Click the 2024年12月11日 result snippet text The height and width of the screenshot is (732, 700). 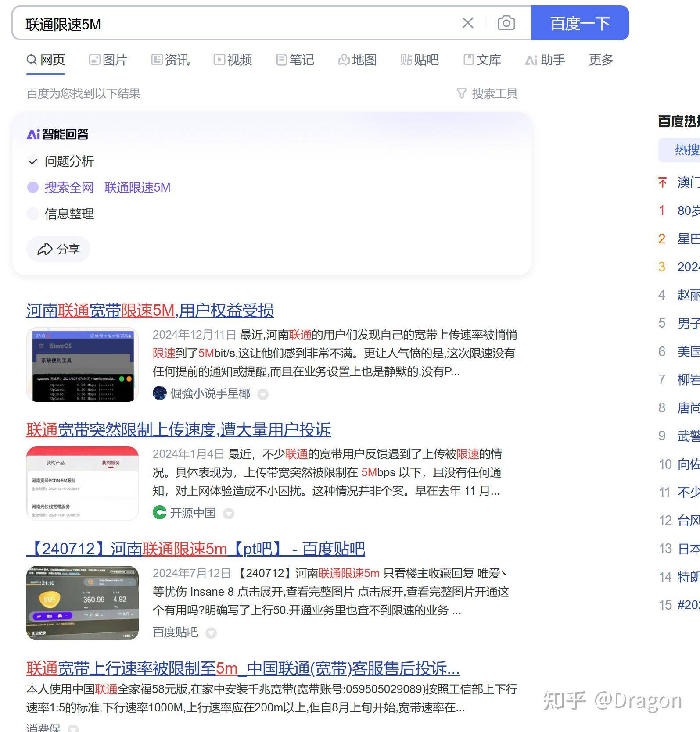click(335, 353)
